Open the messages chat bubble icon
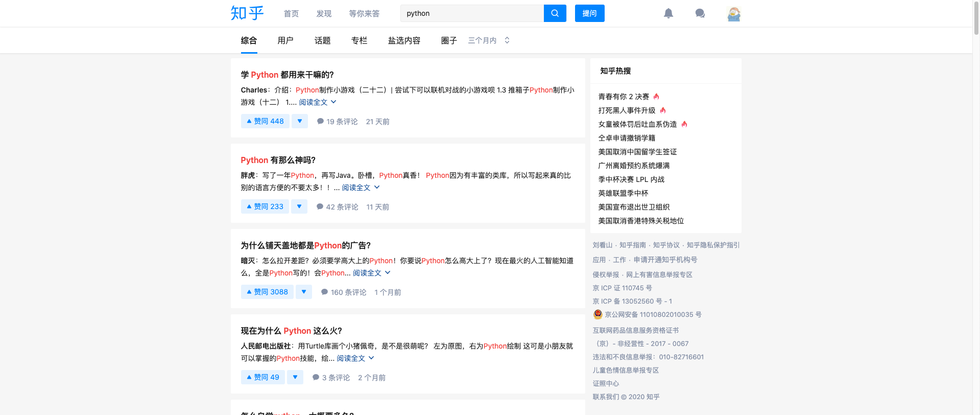Screen dimensions: 980x415 pyautogui.click(x=700, y=13)
